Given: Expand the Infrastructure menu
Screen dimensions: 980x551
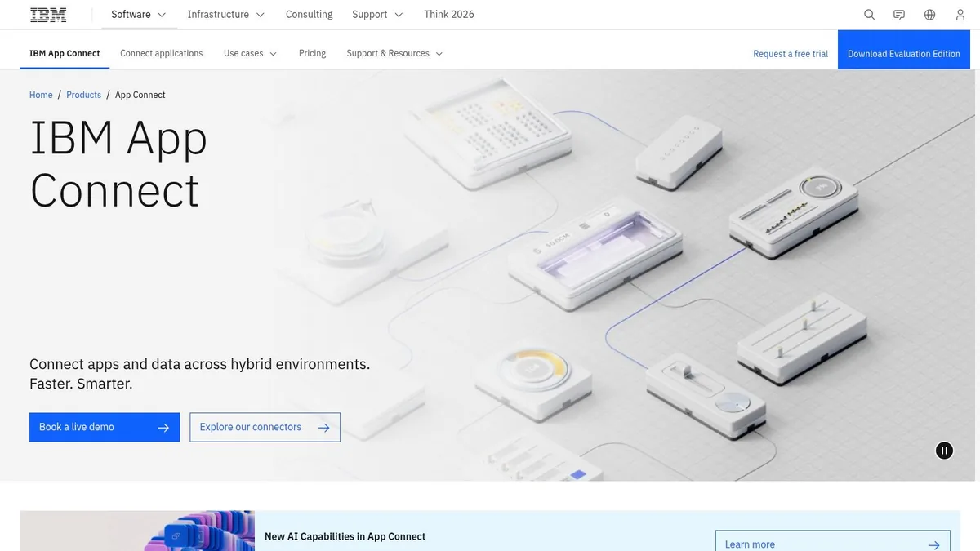Looking at the screenshot, I should pyautogui.click(x=226, y=15).
